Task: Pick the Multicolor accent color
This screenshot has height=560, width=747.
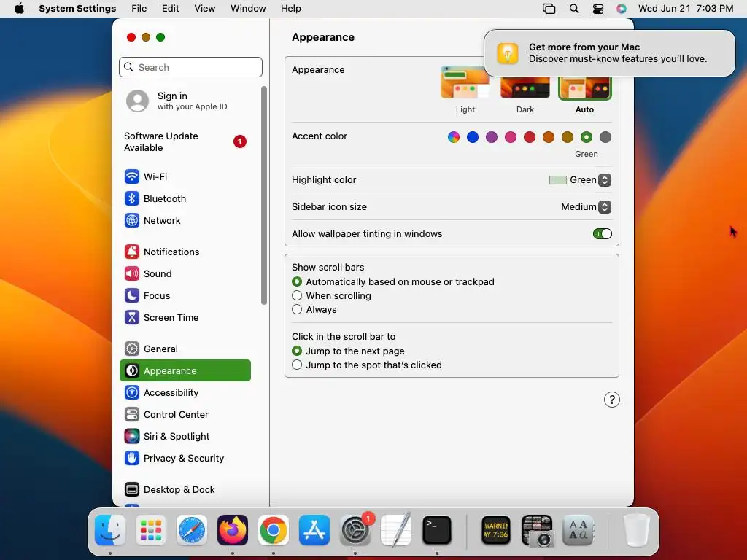Action: [x=454, y=137]
